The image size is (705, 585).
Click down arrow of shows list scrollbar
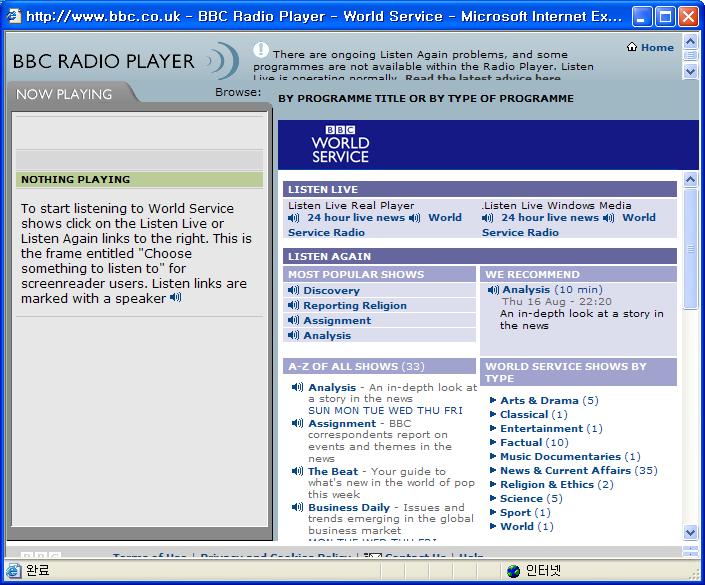tap(690, 532)
